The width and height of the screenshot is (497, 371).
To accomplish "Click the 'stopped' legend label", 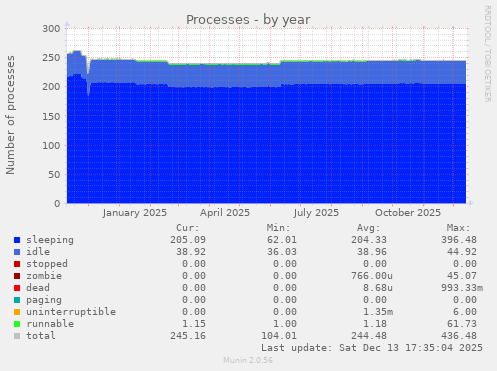I will 47,264.
